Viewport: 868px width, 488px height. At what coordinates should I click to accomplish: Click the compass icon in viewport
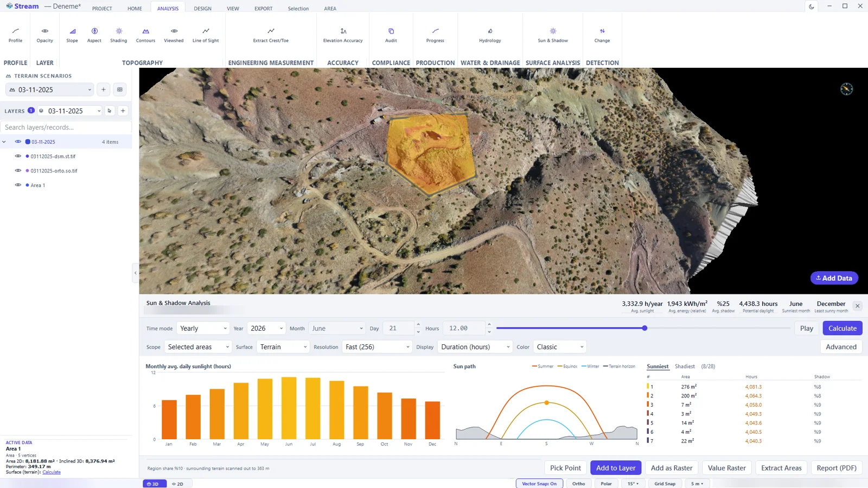pyautogui.click(x=847, y=89)
